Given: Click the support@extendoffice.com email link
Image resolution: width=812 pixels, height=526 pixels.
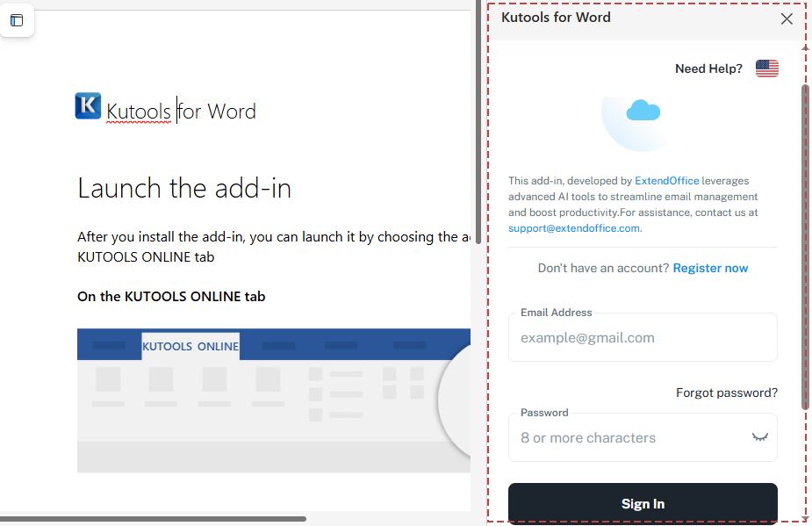Looking at the screenshot, I should click(x=572, y=227).
